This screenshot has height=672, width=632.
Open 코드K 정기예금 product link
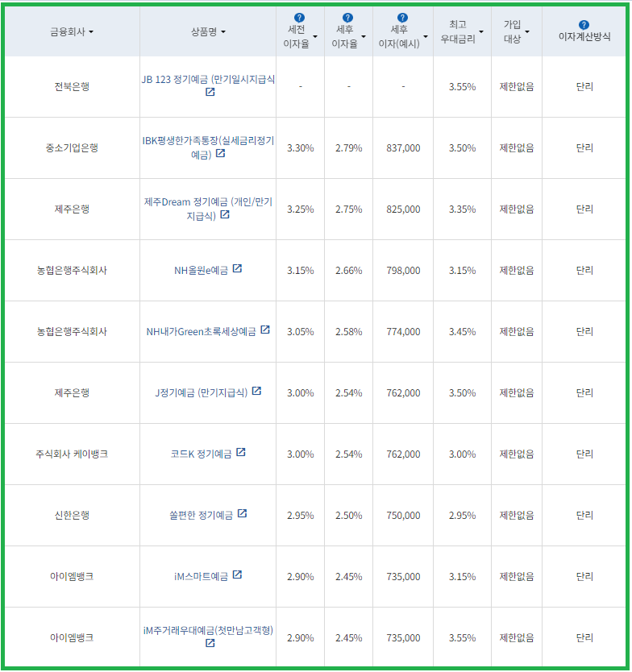pyautogui.click(x=201, y=454)
